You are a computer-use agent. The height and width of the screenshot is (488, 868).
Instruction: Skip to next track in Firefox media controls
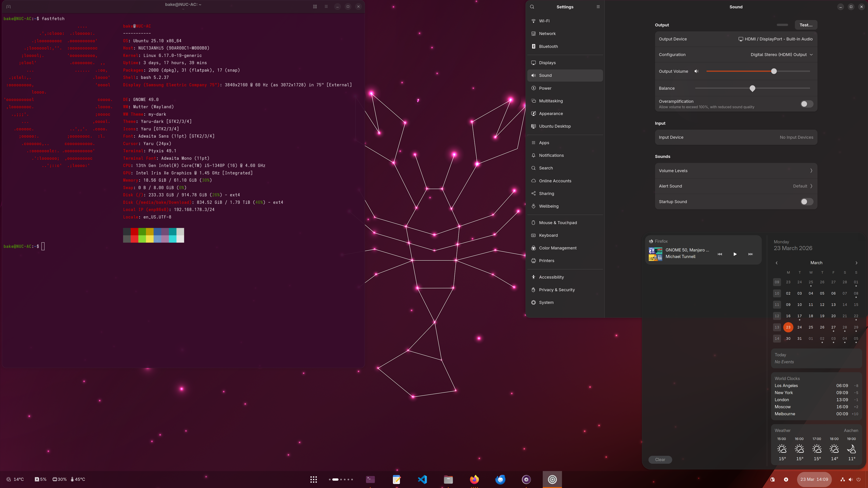[750, 254]
